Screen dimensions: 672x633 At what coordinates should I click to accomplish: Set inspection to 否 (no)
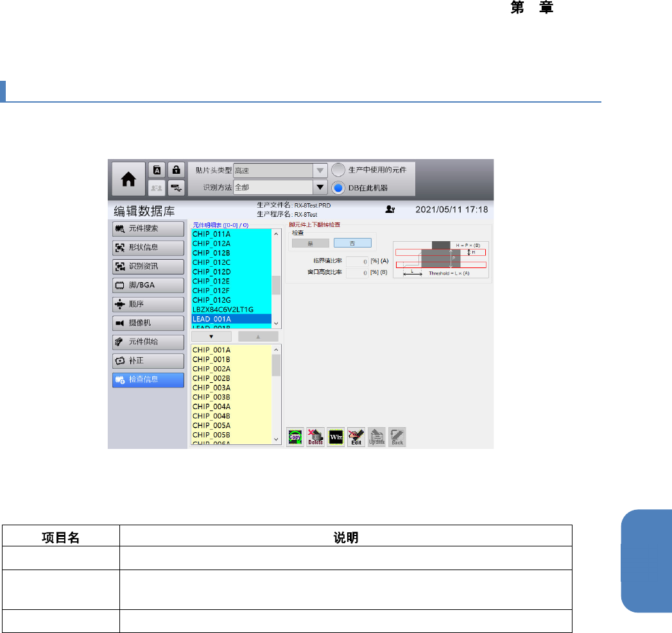tap(352, 243)
